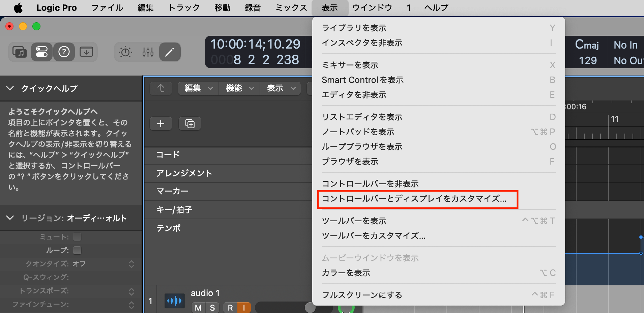Open the 機能 dropdown in tracks area
This screenshot has width=644, height=313.
point(240,88)
